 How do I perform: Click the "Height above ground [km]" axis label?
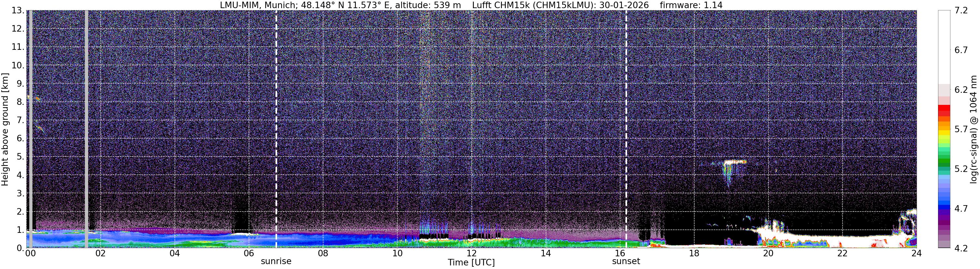click(5, 130)
